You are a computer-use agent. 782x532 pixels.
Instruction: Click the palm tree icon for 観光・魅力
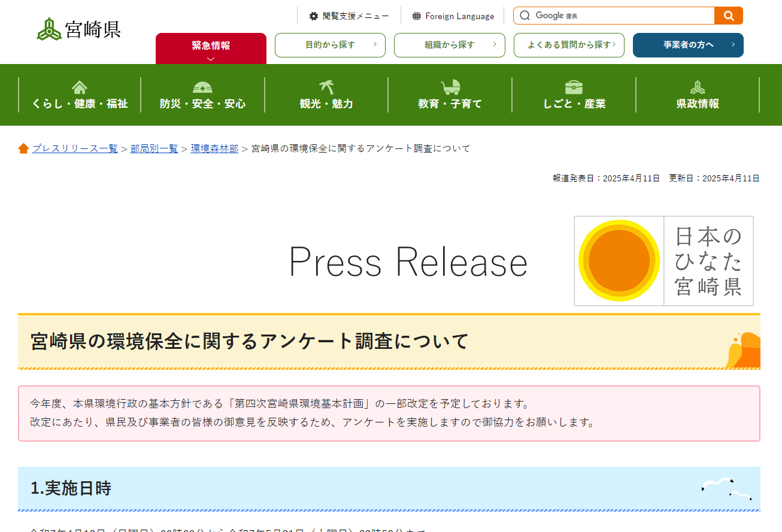[326, 87]
